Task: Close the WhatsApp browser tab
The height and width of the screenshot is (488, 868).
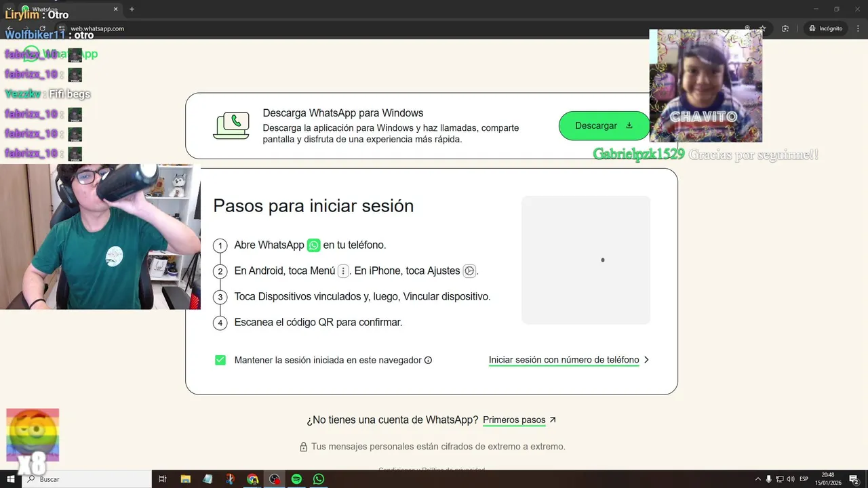Action: (x=116, y=9)
